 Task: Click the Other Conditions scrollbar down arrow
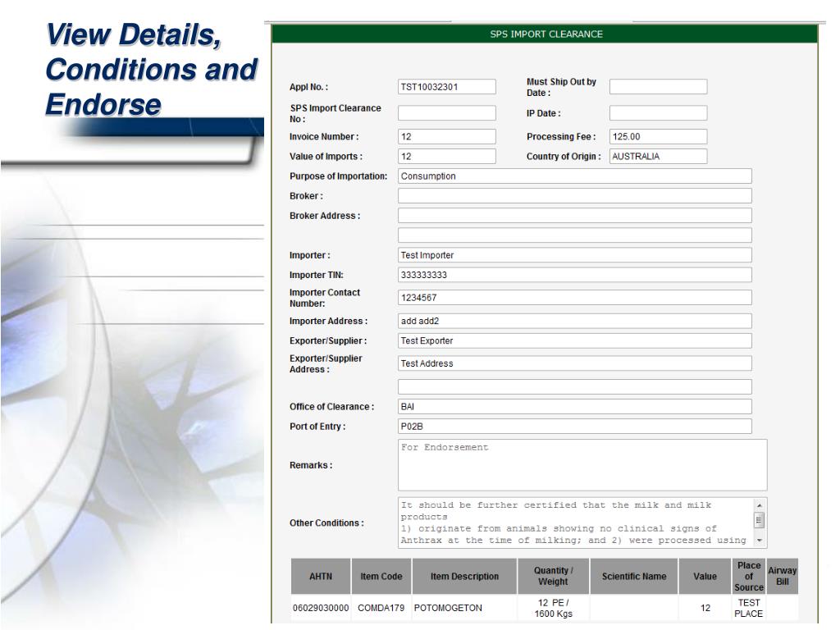tap(760, 541)
